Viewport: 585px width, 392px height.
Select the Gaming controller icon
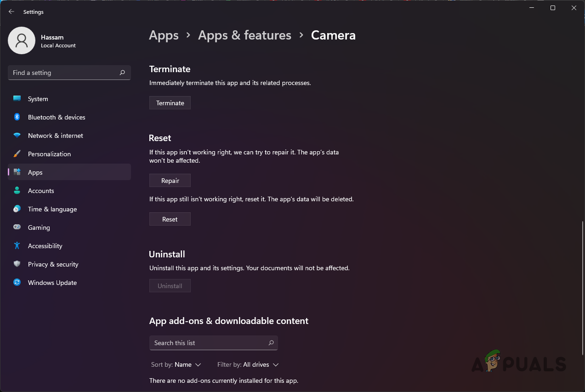(x=17, y=227)
